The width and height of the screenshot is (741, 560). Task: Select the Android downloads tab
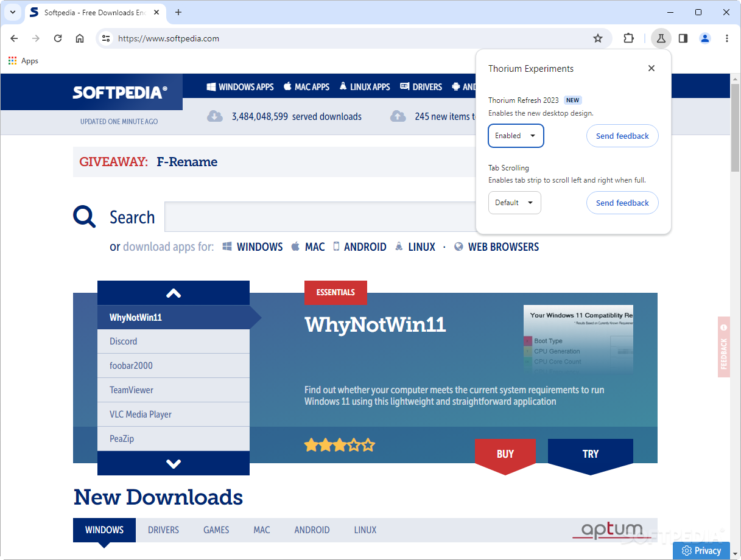coord(312,530)
